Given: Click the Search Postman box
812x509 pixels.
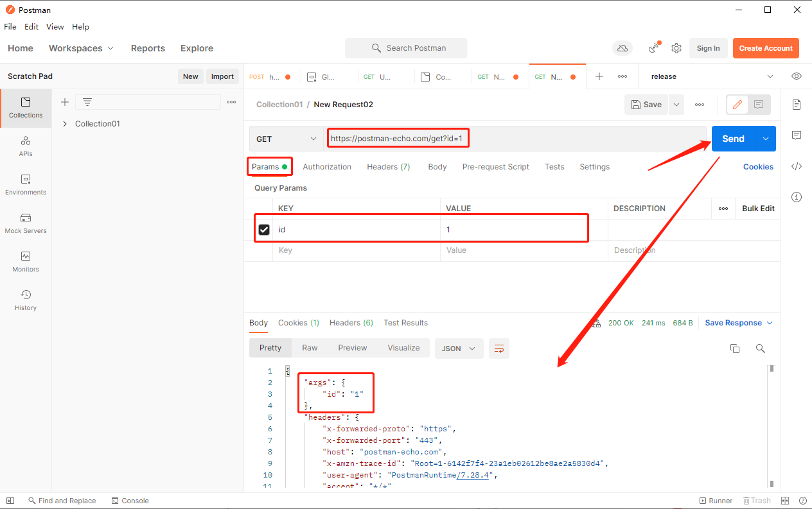Looking at the screenshot, I should pyautogui.click(x=406, y=48).
